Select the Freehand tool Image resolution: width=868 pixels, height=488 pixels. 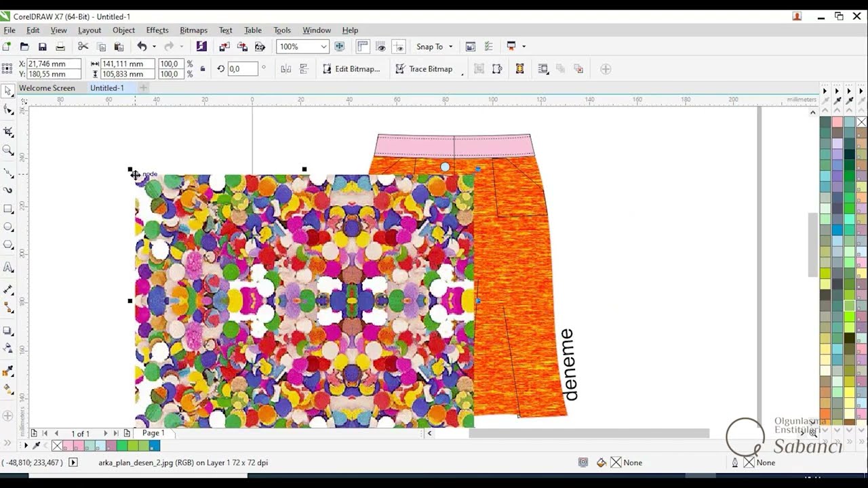(x=8, y=172)
